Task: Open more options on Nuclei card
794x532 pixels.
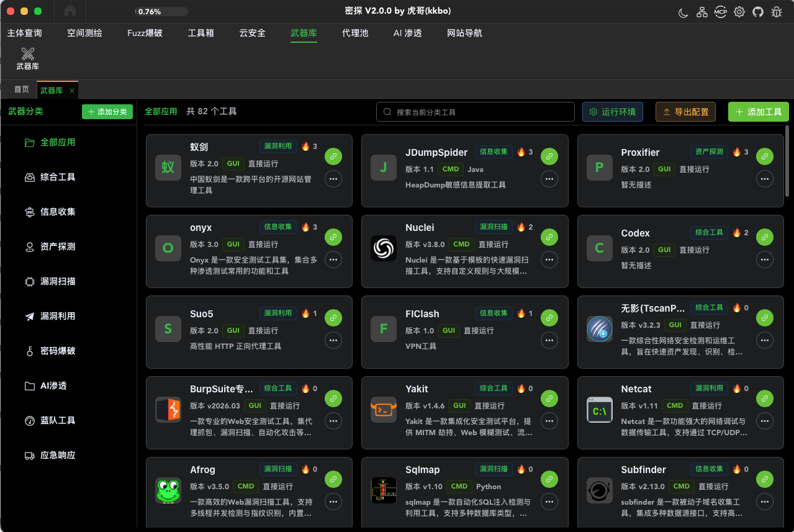Action: point(549,259)
